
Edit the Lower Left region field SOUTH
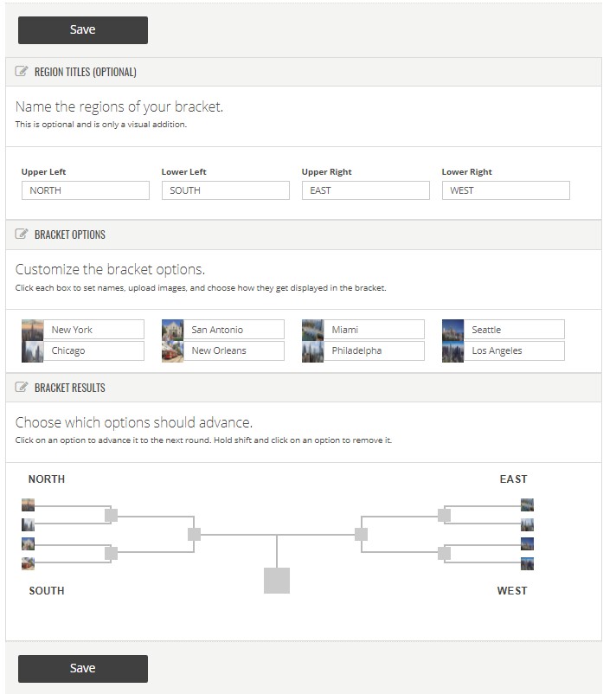[x=226, y=190]
